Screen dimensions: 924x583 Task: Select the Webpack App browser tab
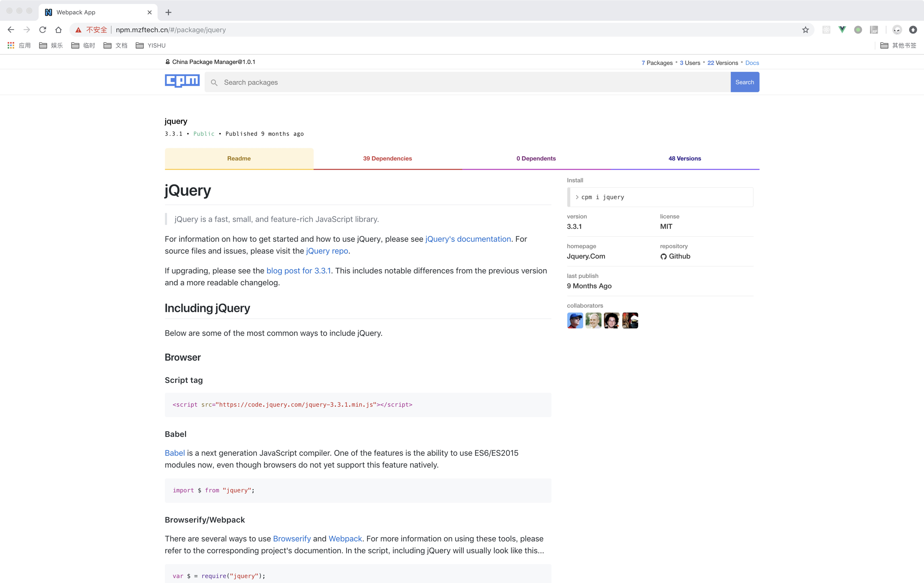98,12
